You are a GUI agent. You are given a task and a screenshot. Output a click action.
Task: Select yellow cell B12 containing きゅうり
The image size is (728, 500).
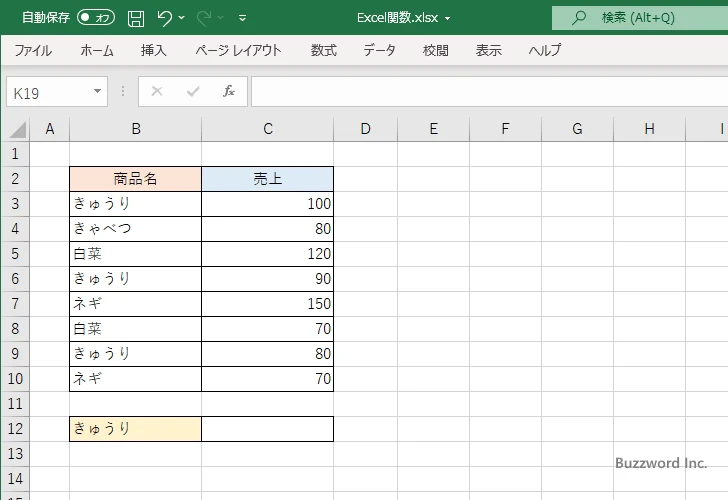(136, 429)
